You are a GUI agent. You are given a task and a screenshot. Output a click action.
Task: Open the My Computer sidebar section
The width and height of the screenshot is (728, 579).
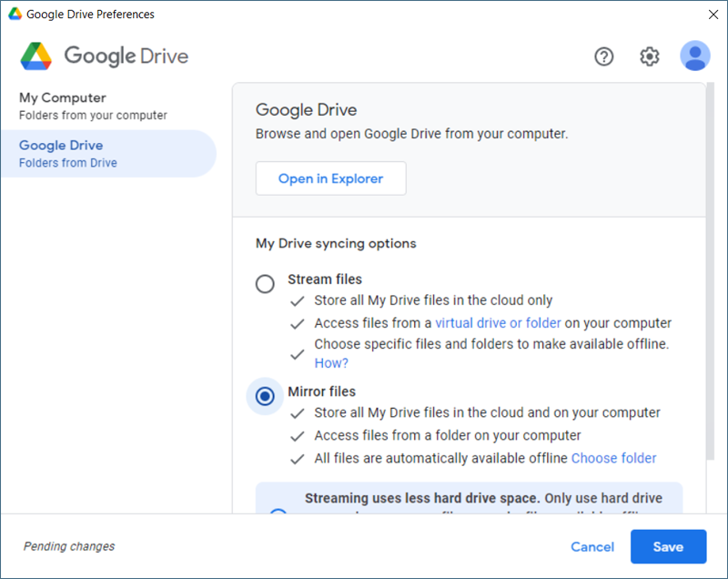[108, 106]
